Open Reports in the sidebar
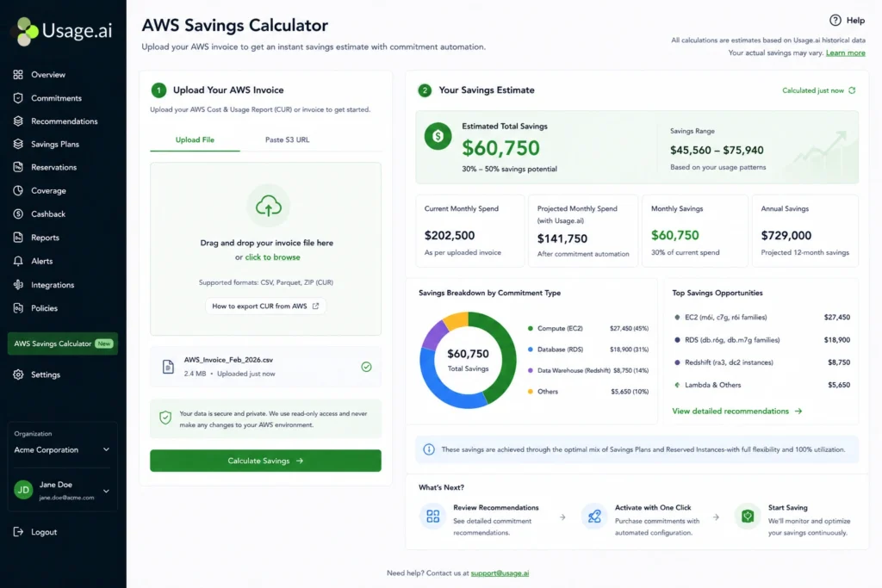882x588 pixels. (45, 238)
